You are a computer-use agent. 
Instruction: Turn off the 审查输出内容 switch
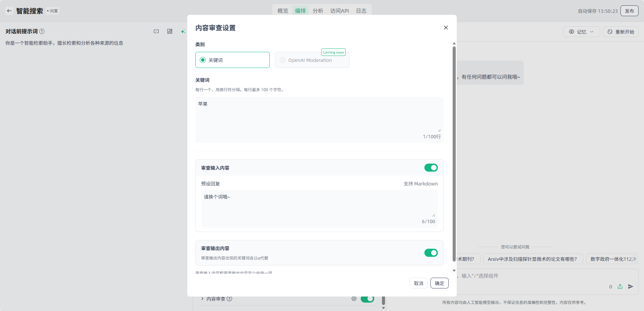(431, 253)
